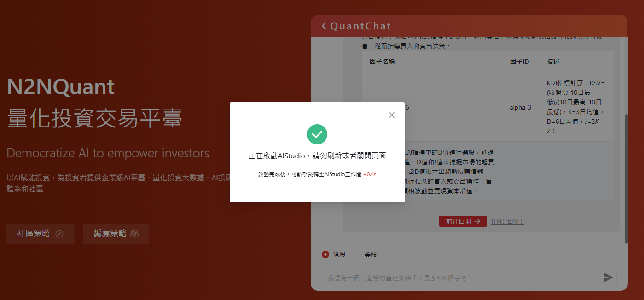Close the AIStudio launching dialog
The image size is (644, 300).
392,115
